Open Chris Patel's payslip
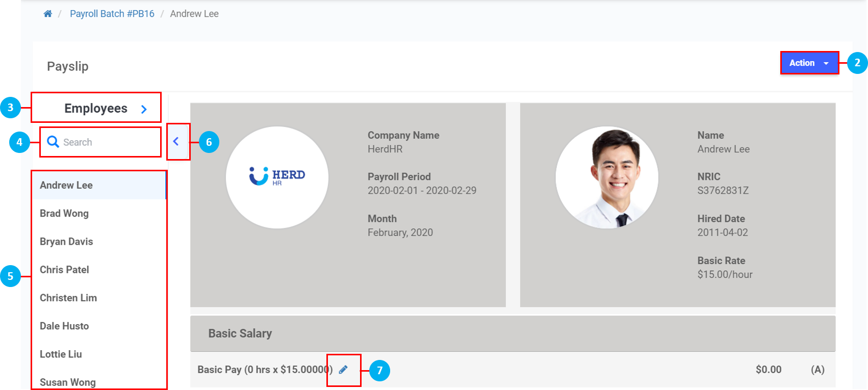868x390 pixels. (64, 269)
